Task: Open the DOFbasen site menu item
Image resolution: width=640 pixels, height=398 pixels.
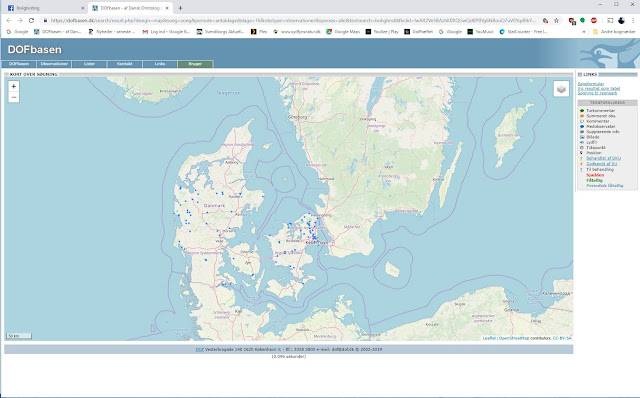Action: (19, 64)
